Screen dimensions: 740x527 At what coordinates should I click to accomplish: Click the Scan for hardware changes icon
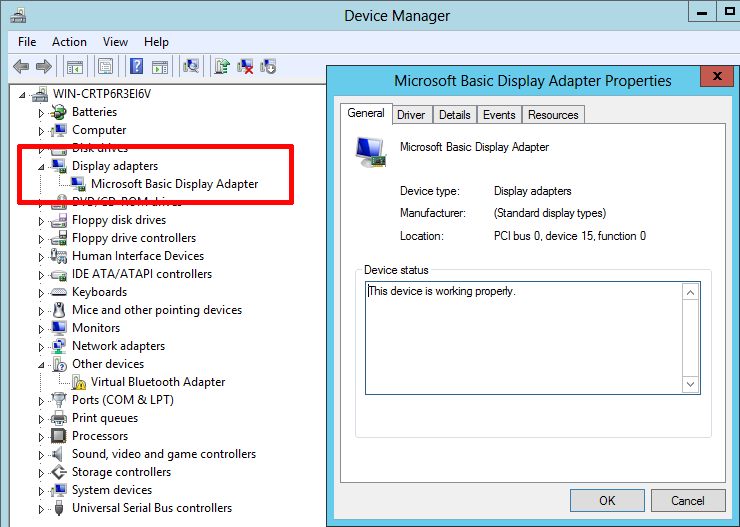tap(191, 67)
